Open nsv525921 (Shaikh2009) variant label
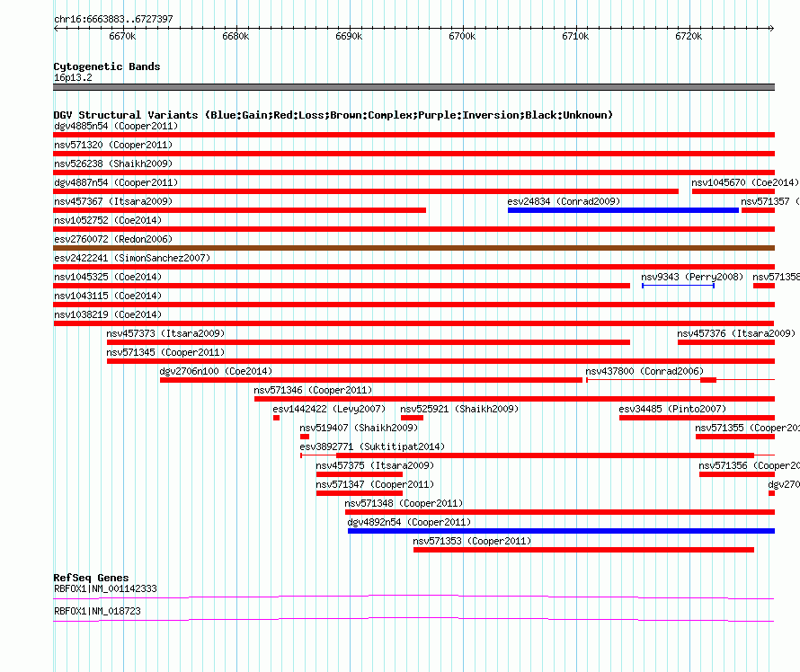The width and height of the screenshot is (800, 672). click(x=459, y=409)
